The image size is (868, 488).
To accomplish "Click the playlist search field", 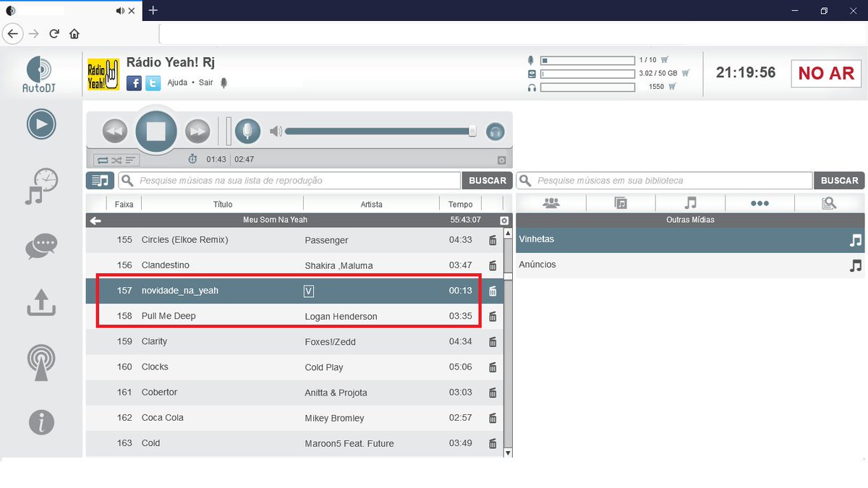I will coord(290,181).
